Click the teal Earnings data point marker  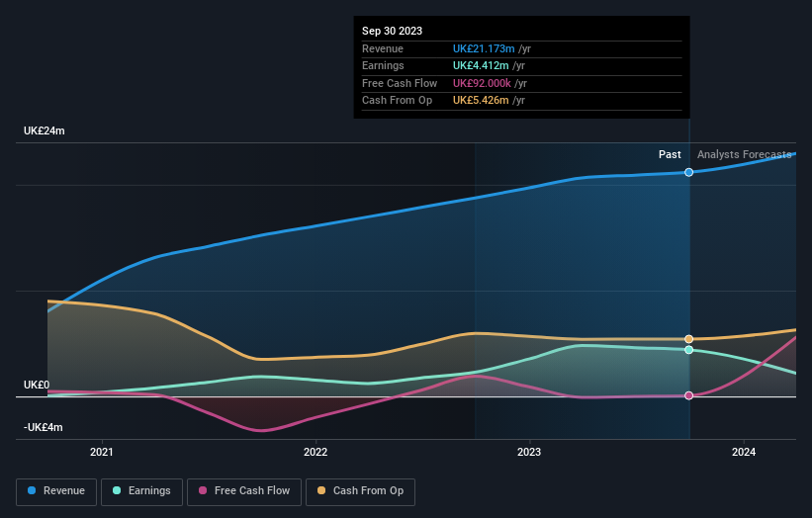[x=688, y=350]
